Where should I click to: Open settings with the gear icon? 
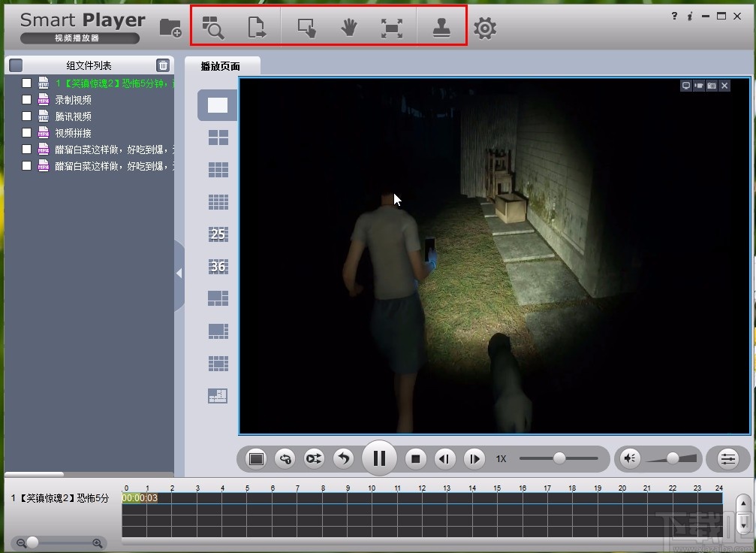[x=485, y=29]
